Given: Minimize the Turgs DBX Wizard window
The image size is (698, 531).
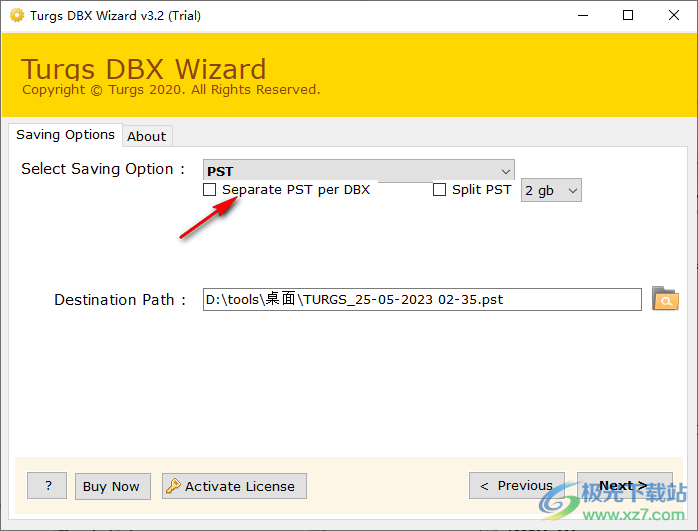Looking at the screenshot, I should (583, 16).
